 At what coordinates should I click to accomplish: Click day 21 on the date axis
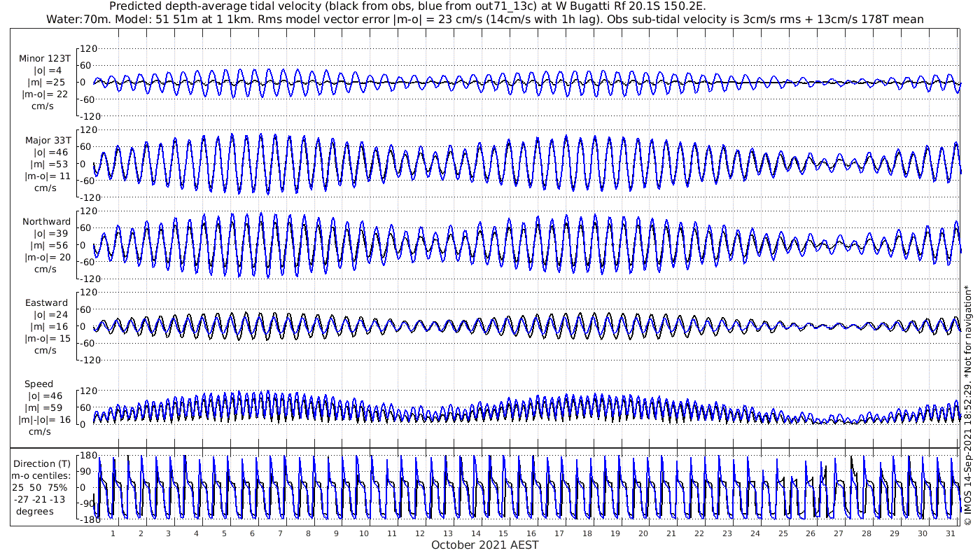pyautogui.click(x=671, y=533)
